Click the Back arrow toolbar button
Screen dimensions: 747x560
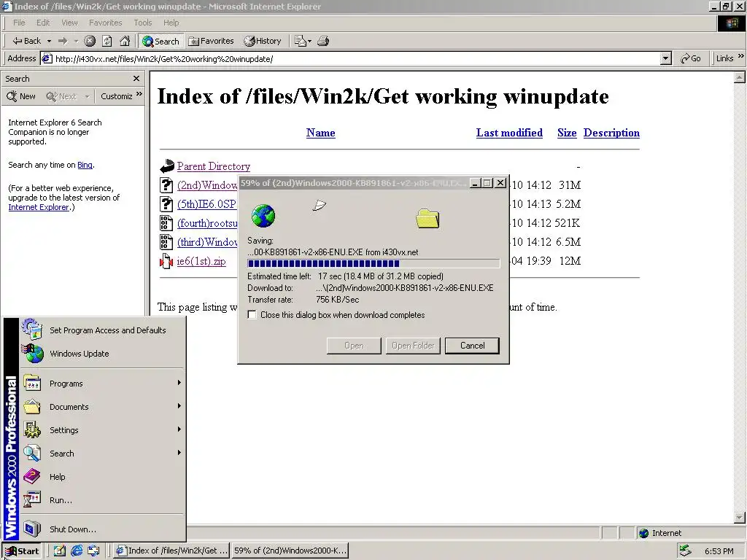pos(26,41)
